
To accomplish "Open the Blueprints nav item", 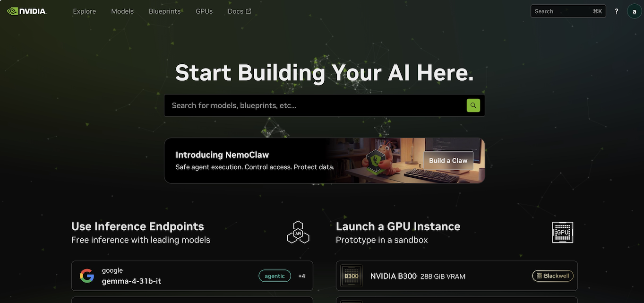I will [x=164, y=11].
